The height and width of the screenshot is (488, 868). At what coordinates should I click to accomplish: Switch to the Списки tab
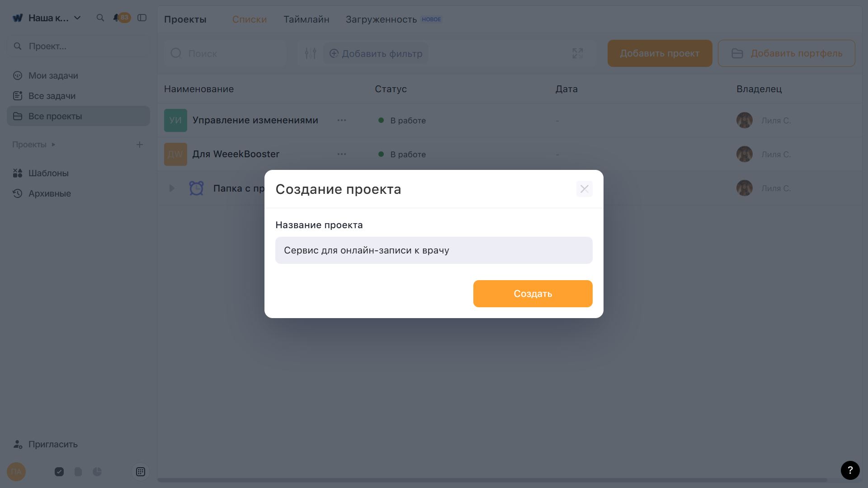click(250, 19)
